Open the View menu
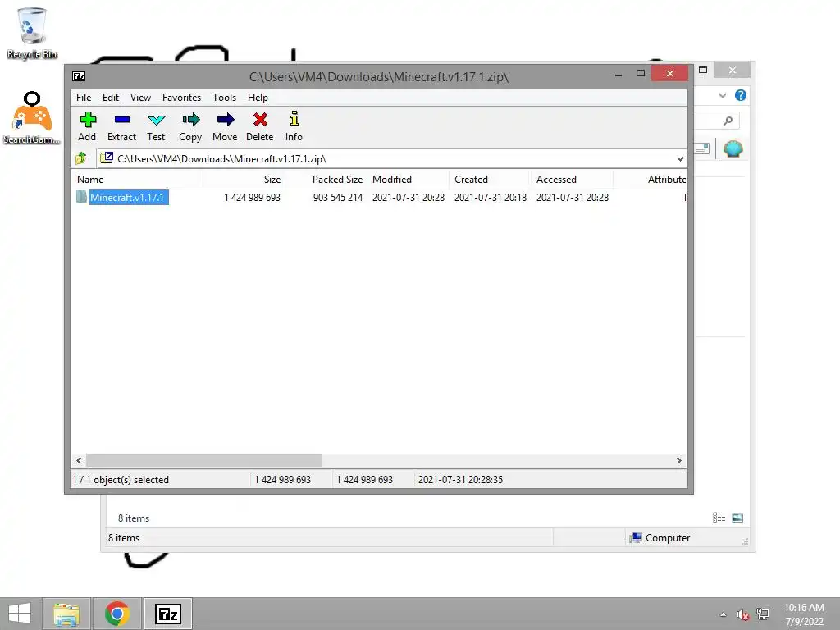This screenshot has width=840, height=630. [140, 98]
